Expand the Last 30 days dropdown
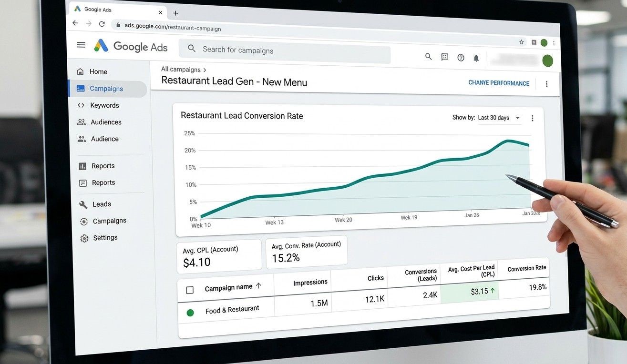This screenshot has width=627, height=364. click(498, 118)
